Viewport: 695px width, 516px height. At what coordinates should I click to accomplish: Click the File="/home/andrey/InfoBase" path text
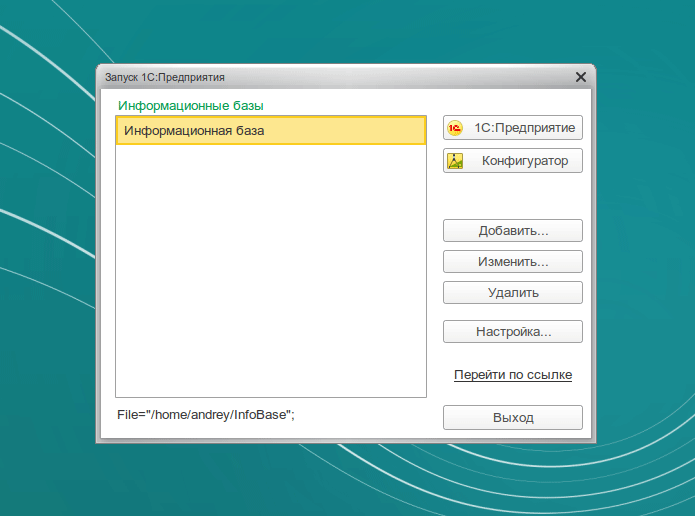[206, 415]
